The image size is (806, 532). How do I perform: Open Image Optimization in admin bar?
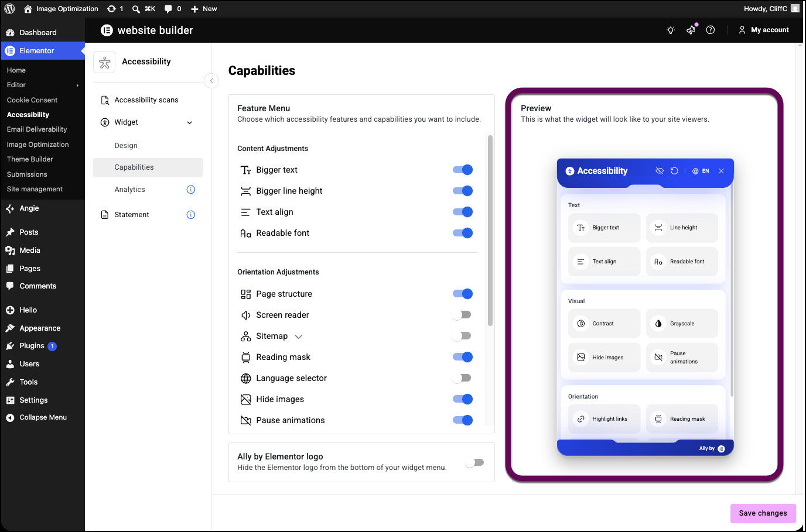[x=61, y=9]
